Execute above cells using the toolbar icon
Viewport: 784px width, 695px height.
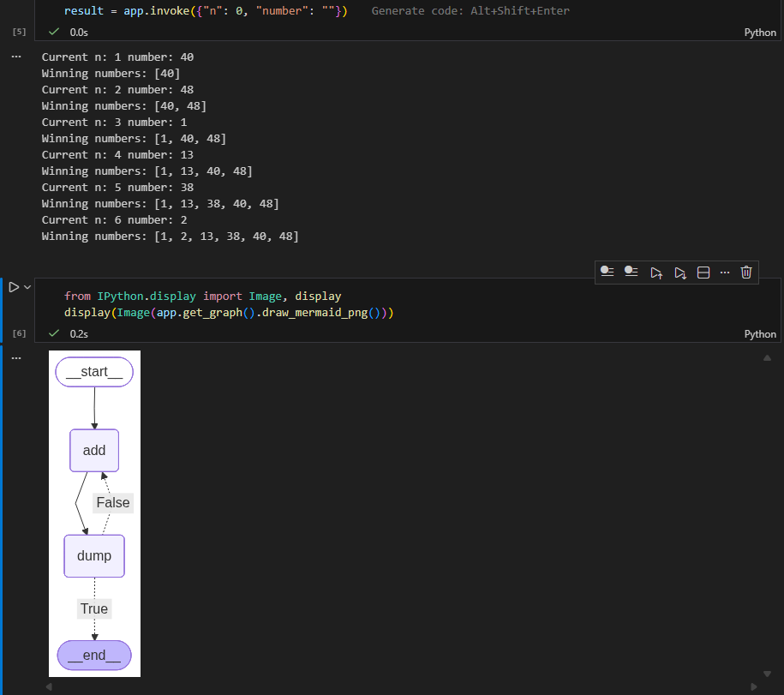656,272
